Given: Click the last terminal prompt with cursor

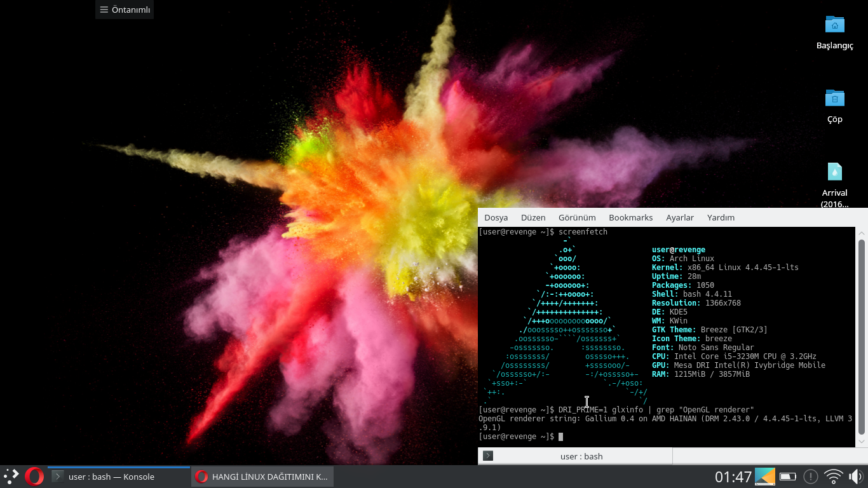Looking at the screenshot, I should coord(521,437).
